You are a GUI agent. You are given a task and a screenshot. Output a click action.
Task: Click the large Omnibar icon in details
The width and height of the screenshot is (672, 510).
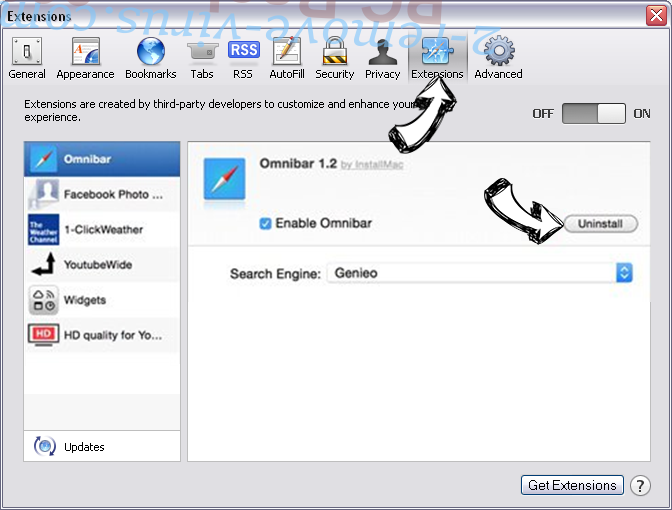click(x=225, y=179)
